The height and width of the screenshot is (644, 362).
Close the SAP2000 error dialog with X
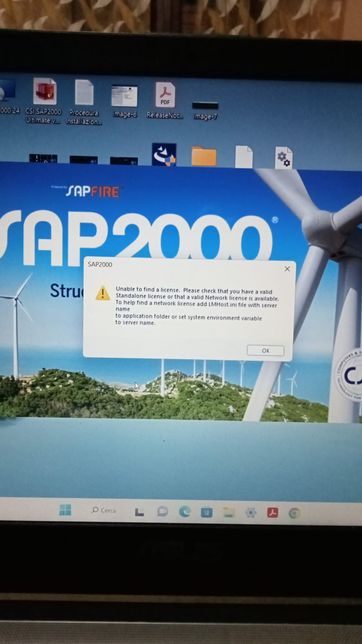click(287, 269)
